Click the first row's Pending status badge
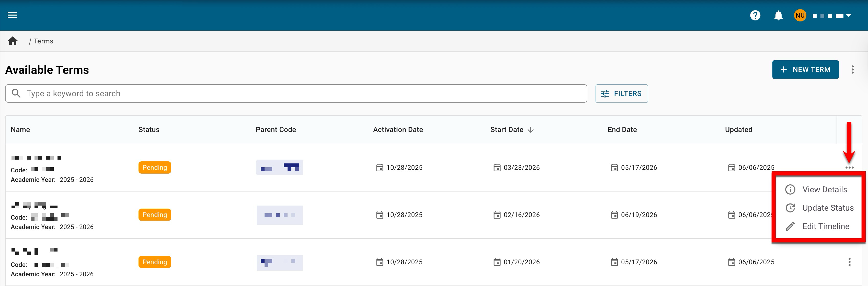The image size is (868, 286). pos(155,168)
